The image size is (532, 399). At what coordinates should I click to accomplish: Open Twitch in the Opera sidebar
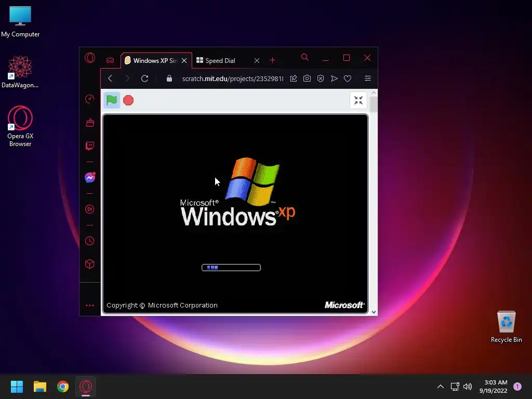pyautogui.click(x=90, y=146)
